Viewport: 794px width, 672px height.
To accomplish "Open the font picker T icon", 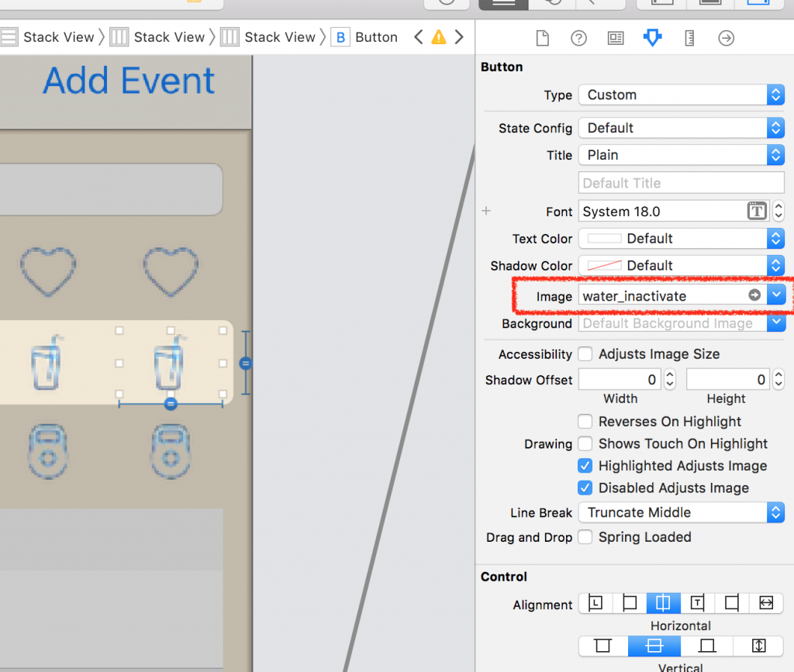I will pos(757,211).
